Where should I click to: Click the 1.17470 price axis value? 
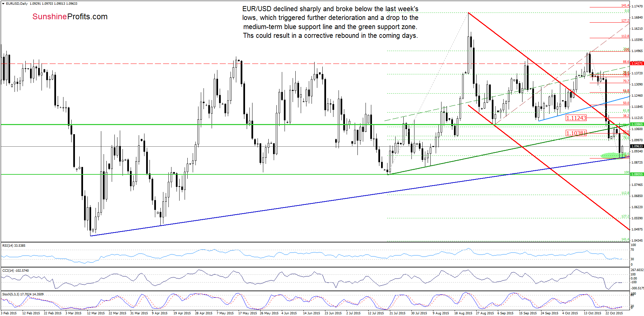(637, 6)
